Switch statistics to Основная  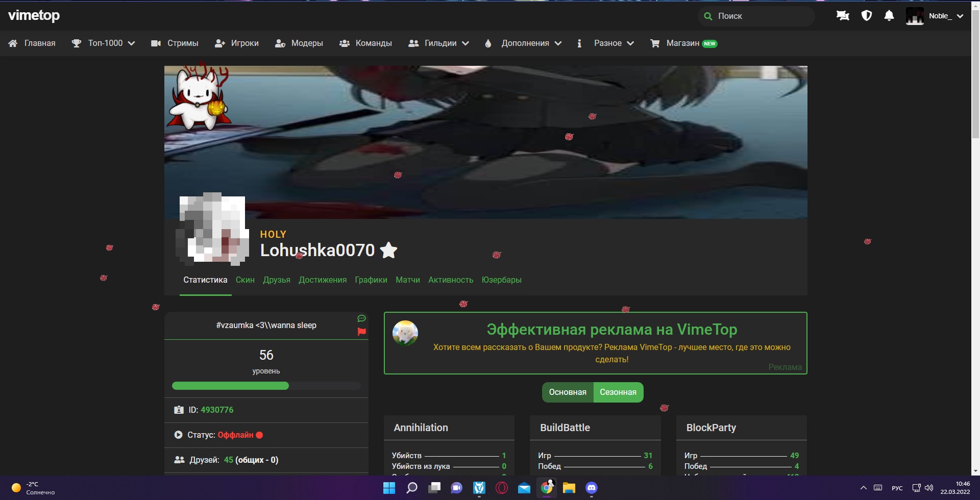coord(568,392)
